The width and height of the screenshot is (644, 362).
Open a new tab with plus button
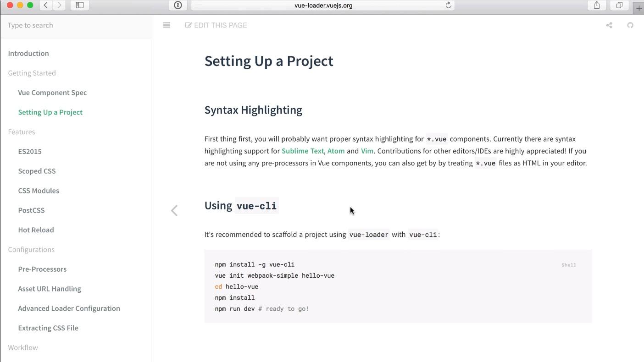638,8
